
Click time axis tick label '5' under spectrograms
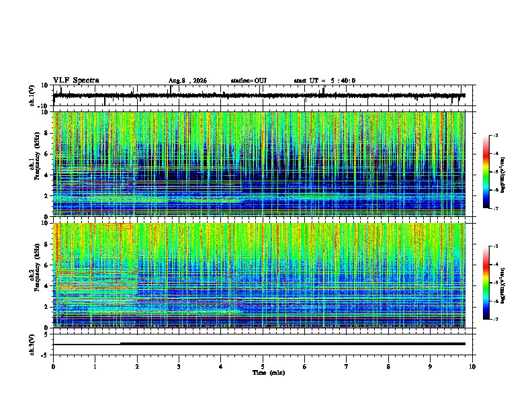coord(263,367)
